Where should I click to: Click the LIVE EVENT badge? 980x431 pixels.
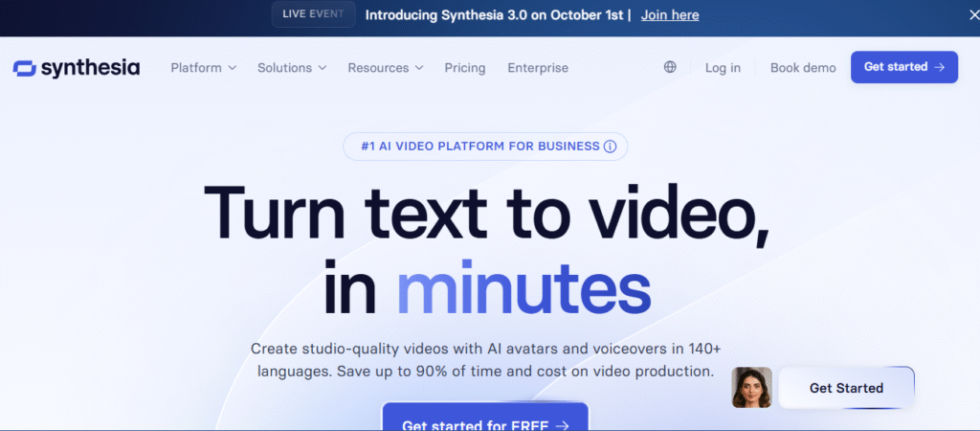(x=314, y=14)
